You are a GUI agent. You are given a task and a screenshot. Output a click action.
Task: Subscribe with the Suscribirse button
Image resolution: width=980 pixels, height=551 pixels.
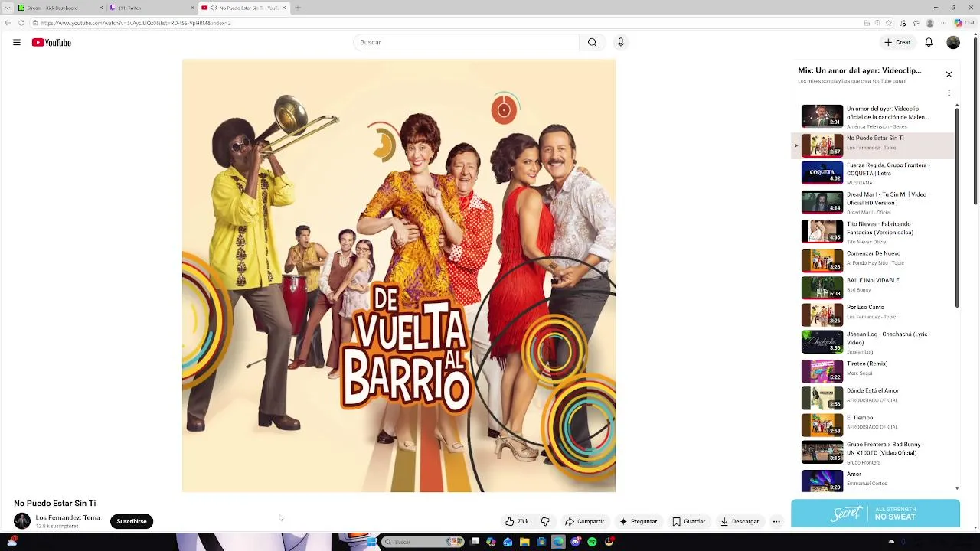(x=132, y=521)
